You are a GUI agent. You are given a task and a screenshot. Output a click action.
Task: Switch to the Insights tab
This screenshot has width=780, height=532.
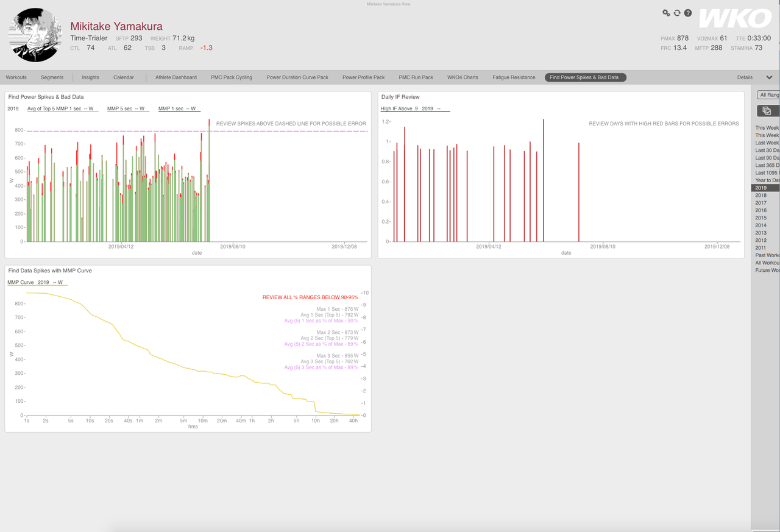(x=90, y=77)
